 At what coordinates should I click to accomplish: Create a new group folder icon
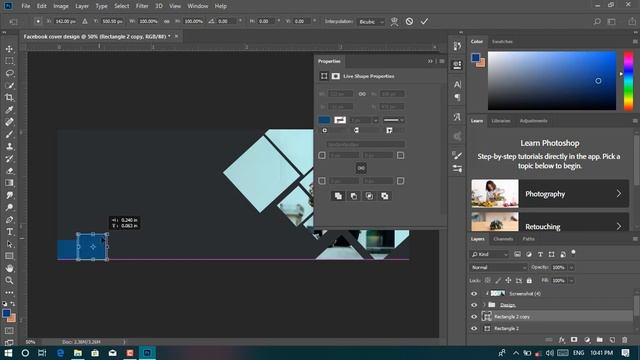pyautogui.click(x=599, y=340)
